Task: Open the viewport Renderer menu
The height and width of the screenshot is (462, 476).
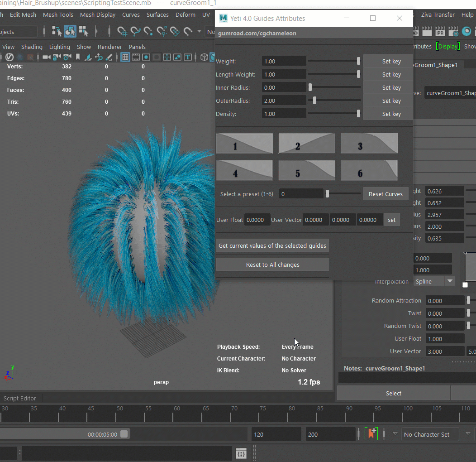Action: pos(109,47)
